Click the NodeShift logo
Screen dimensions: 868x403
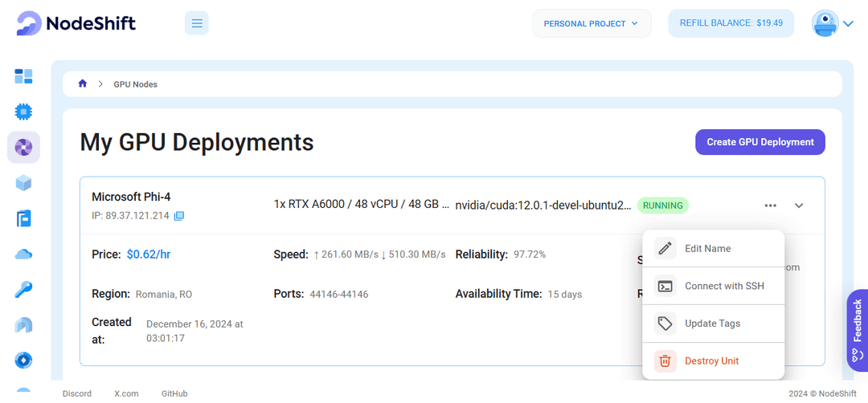click(76, 23)
